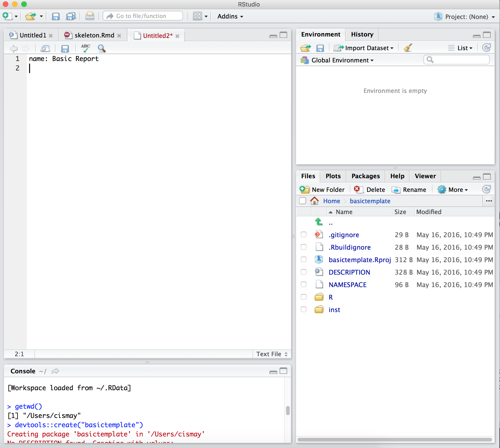
Task: Click the Go to file/function field
Action: pos(143,16)
